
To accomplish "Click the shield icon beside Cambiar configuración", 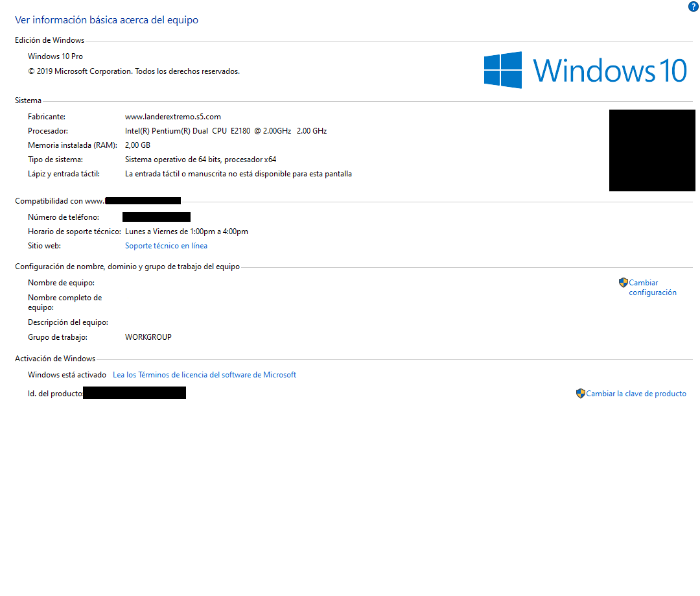I will [x=624, y=283].
